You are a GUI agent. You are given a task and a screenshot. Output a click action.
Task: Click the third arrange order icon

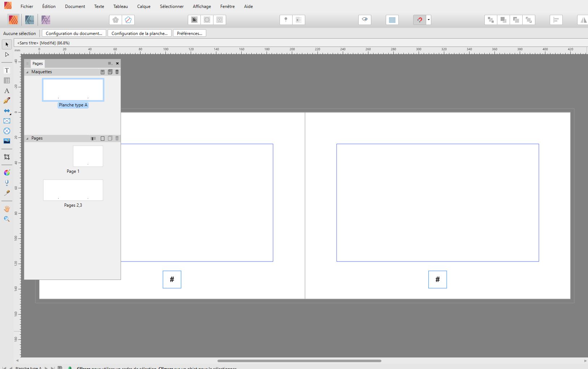(x=516, y=20)
